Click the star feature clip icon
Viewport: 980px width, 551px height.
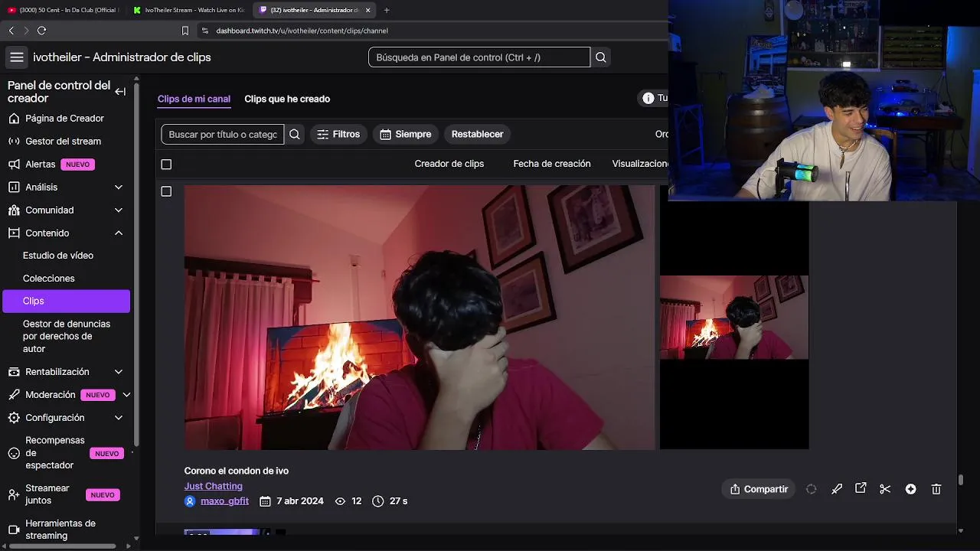click(x=910, y=489)
